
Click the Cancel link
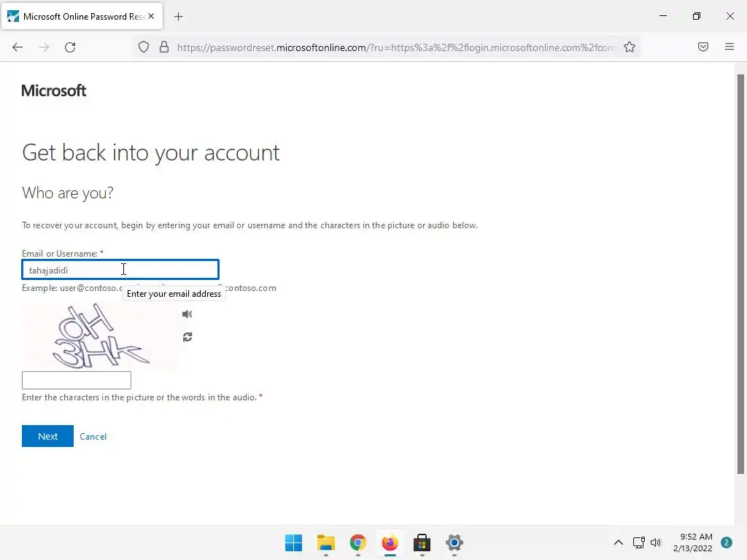click(93, 437)
